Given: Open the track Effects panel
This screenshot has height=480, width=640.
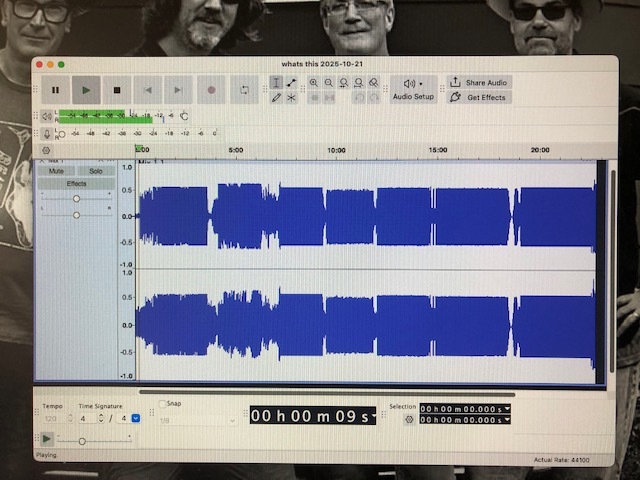Looking at the screenshot, I should (76, 184).
